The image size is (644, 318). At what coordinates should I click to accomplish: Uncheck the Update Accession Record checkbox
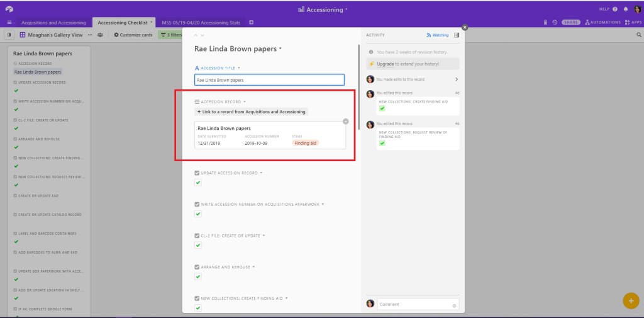pos(198,183)
